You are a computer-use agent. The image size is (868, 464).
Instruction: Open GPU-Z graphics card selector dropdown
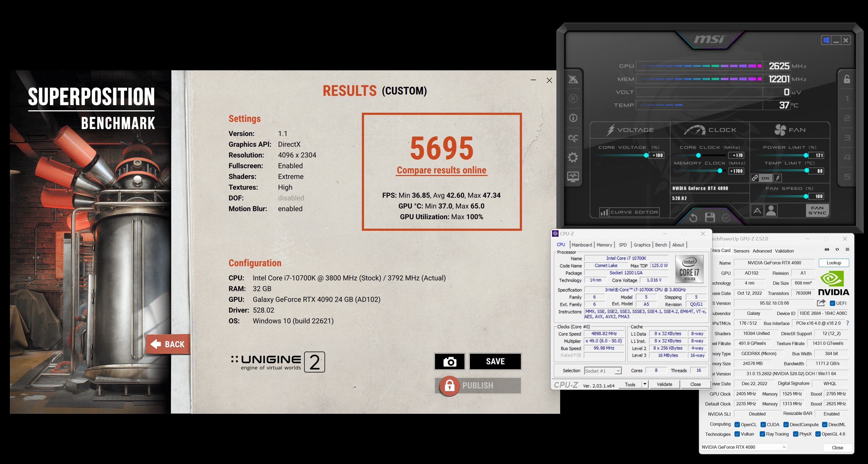coord(744,447)
